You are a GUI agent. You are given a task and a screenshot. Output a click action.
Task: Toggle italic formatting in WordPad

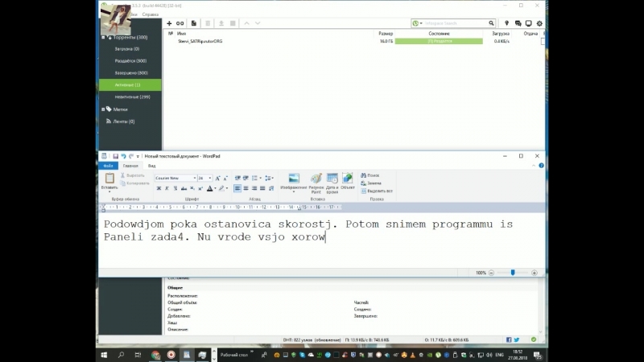167,188
